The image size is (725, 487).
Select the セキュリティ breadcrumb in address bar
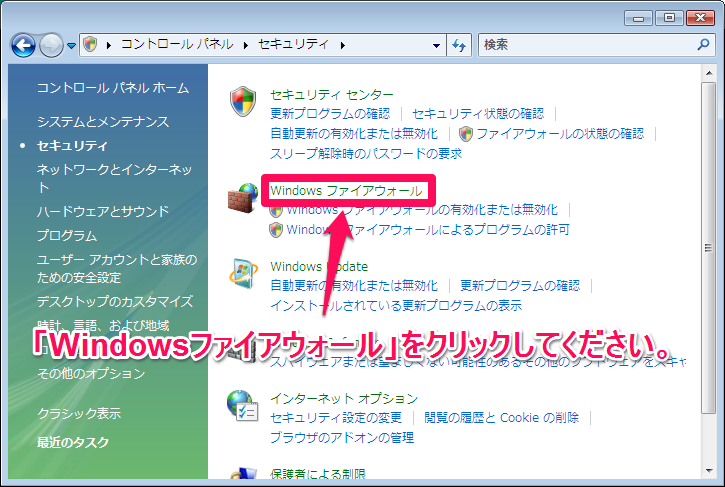pos(293,44)
